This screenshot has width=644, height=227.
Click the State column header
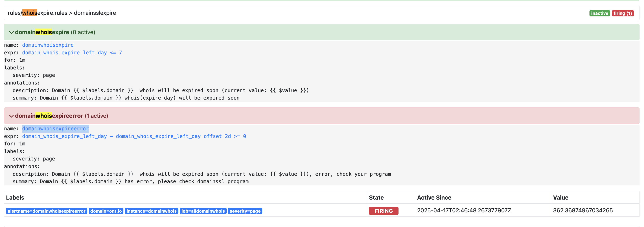click(x=376, y=198)
